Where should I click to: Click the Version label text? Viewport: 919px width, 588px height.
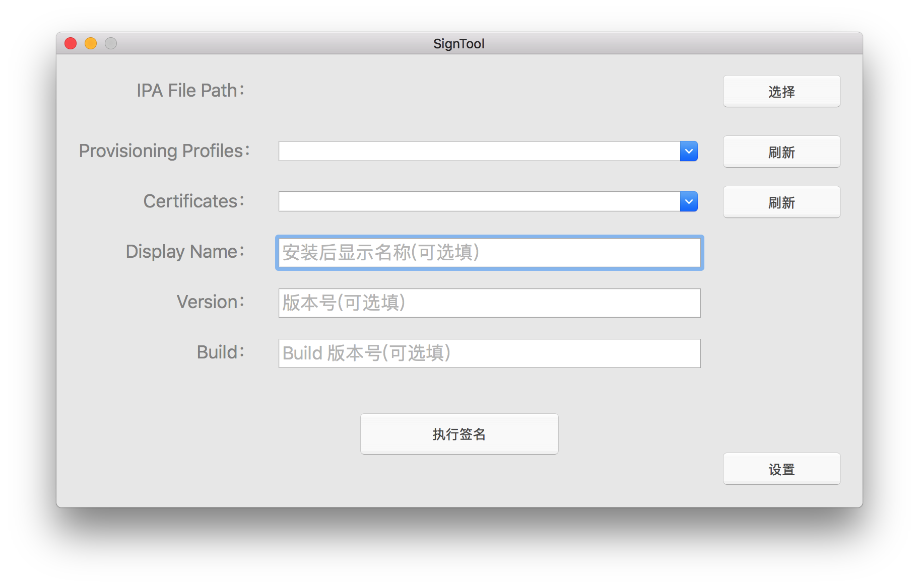211,302
